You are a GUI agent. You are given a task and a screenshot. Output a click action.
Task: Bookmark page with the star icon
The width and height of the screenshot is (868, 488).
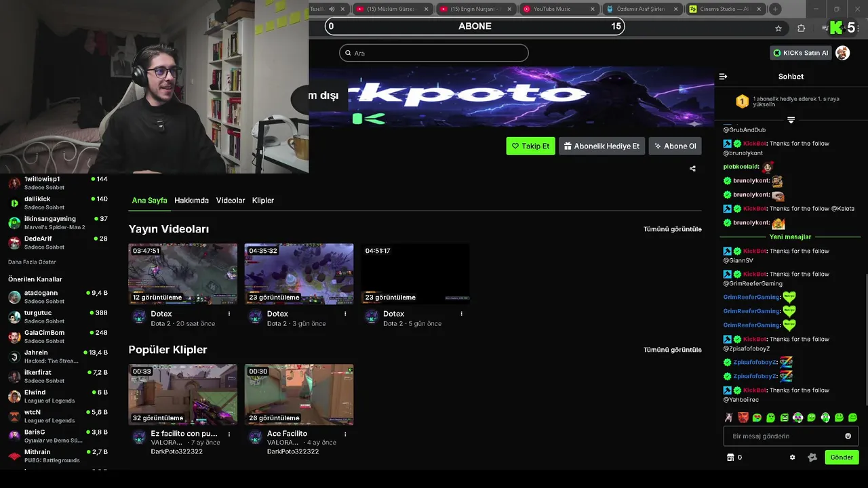tap(778, 28)
